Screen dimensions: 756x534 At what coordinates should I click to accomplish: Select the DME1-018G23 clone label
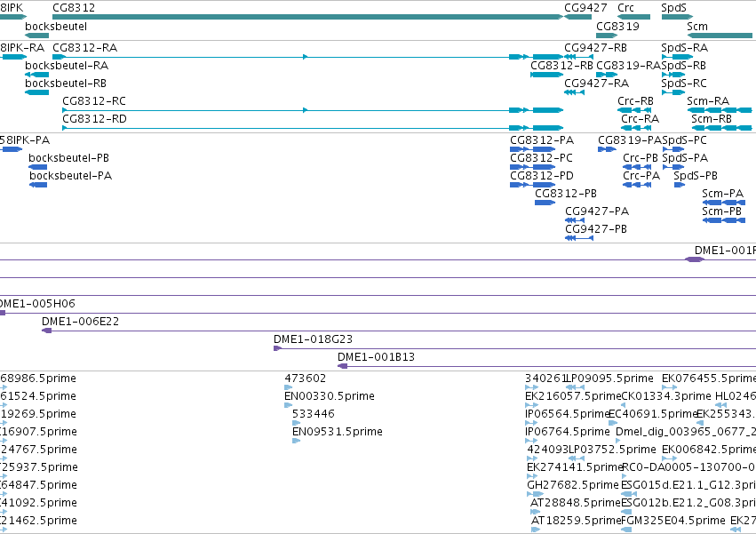tap(314, 339)
